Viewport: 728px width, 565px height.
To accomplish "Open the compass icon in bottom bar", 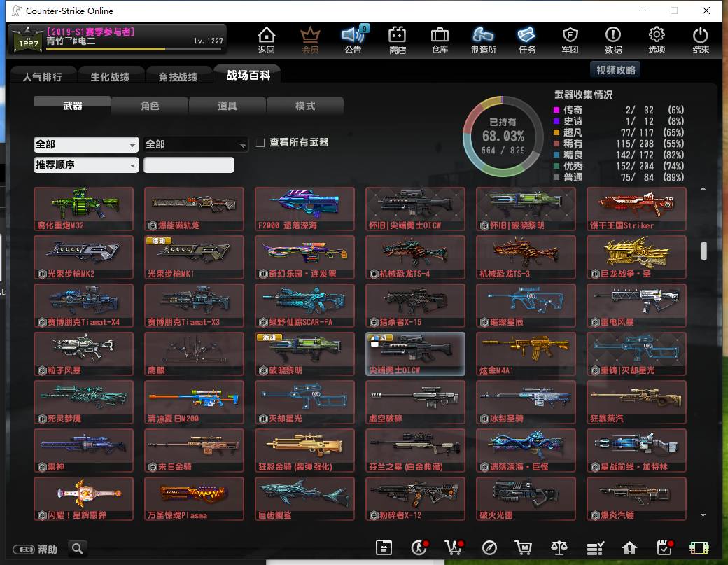I will click(x=489, y=548).
